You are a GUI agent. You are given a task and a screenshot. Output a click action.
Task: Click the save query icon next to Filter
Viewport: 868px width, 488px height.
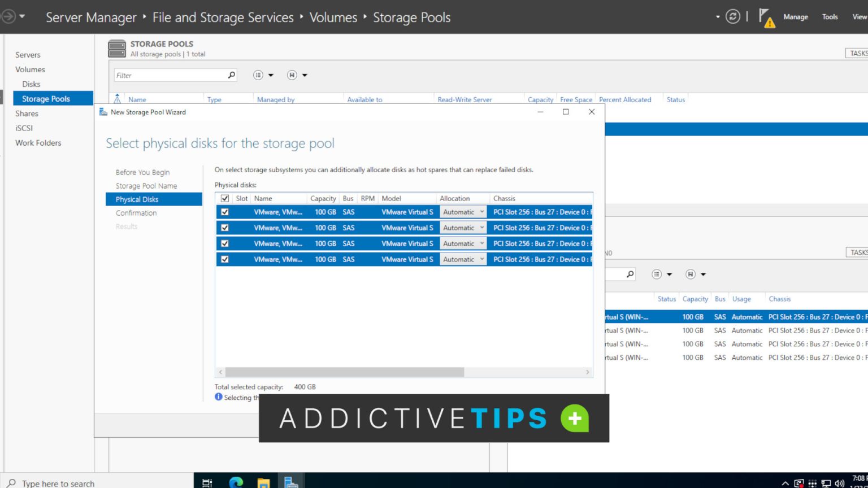click(x=292, y=75)
